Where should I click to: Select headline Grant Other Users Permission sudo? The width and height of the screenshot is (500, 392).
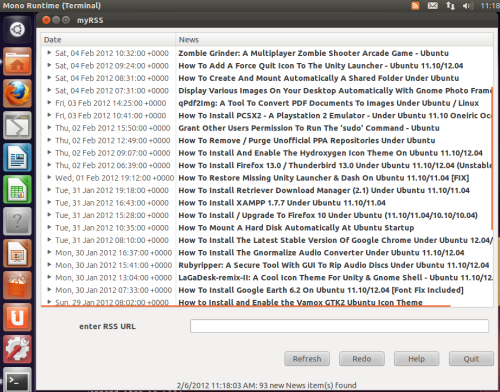pyautogui.click(x=309, y=128)
